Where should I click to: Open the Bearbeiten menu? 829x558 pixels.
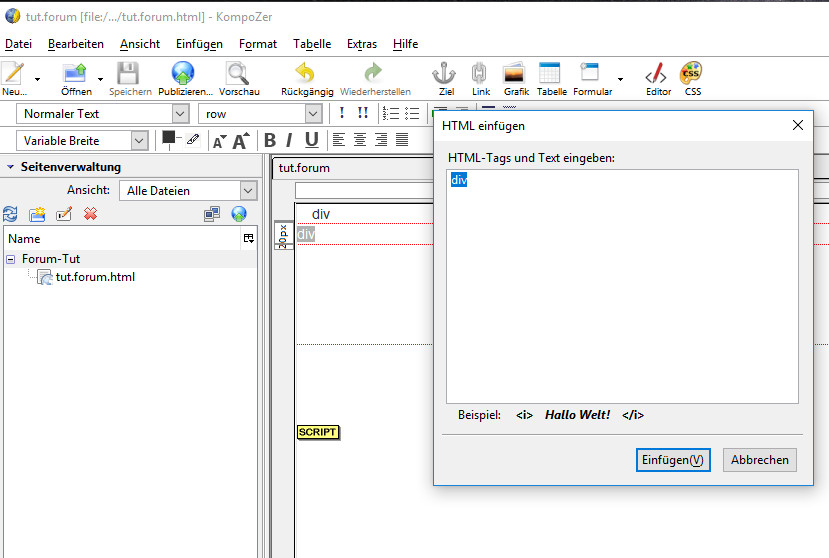point(76,44)
